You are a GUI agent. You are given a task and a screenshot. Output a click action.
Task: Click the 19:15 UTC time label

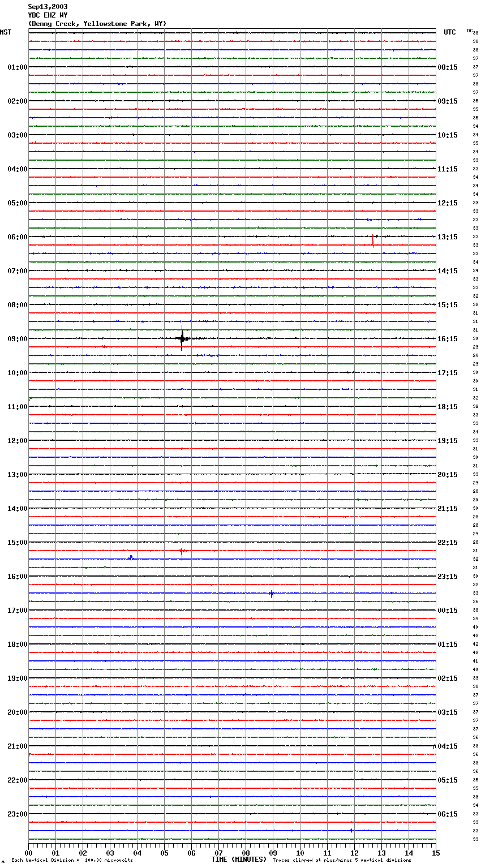(x=448, y=441)
